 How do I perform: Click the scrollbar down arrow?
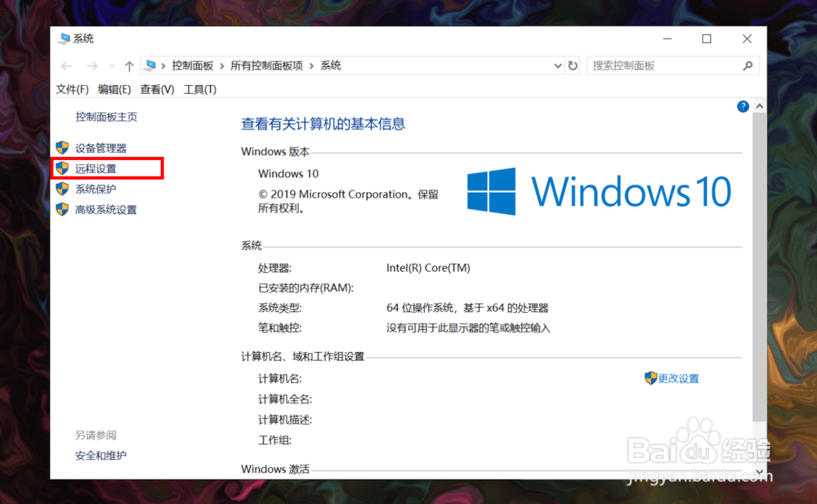point(760,472)
